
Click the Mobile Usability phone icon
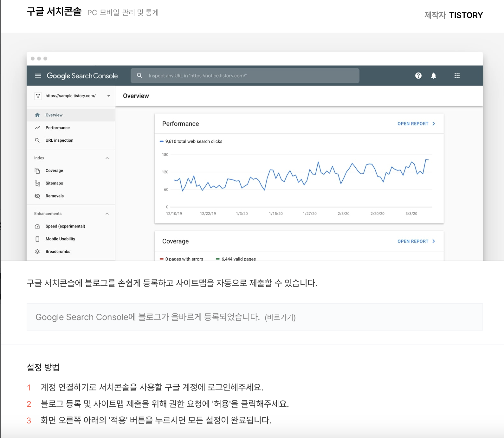point(37,239)
